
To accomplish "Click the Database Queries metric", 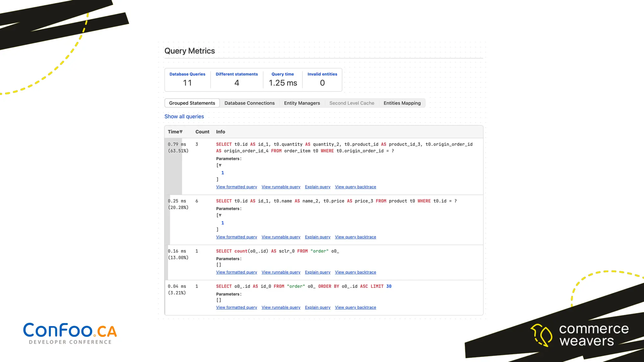I will (187, 79).
